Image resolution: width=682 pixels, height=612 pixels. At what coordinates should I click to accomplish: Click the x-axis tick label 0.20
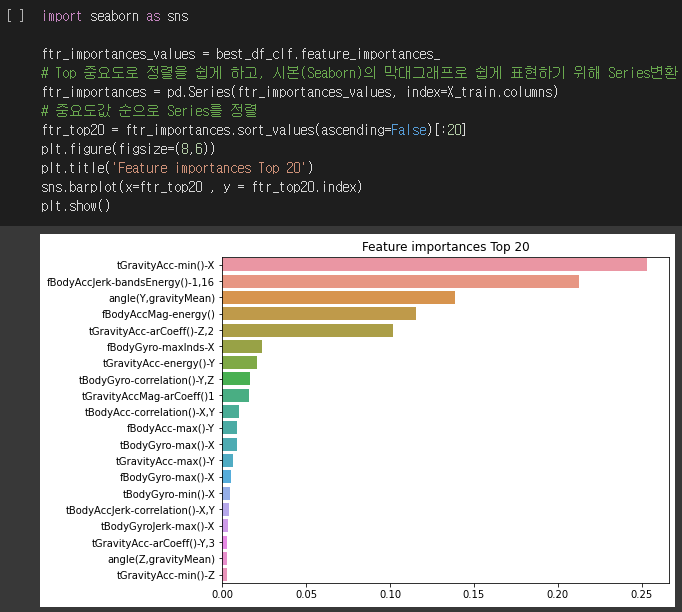point(558,594)
